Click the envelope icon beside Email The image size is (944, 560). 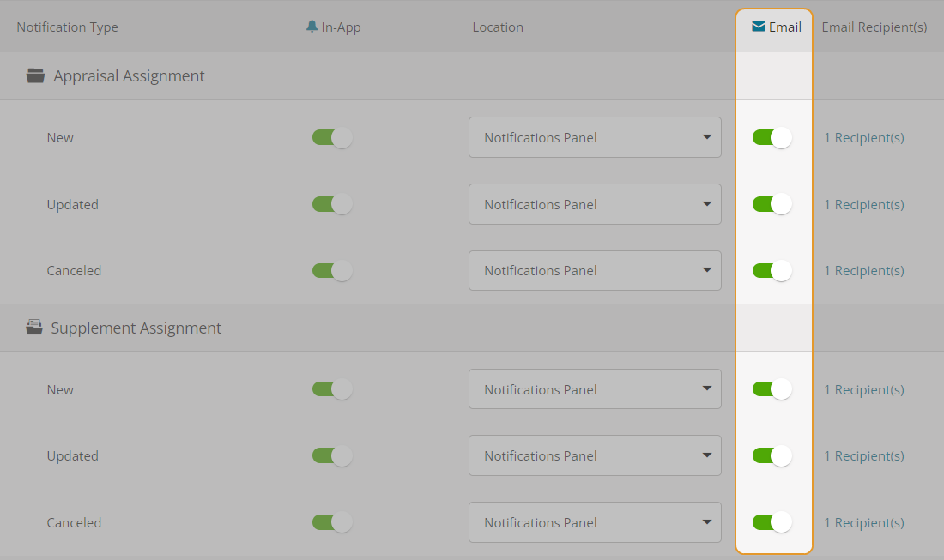pos(759,27)
